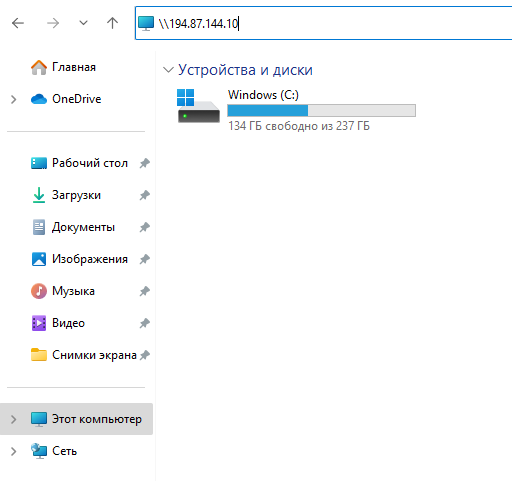The image size is (512, 481).
Task: Click the C: drive capacity bar
Action: [x=321, y=110]
